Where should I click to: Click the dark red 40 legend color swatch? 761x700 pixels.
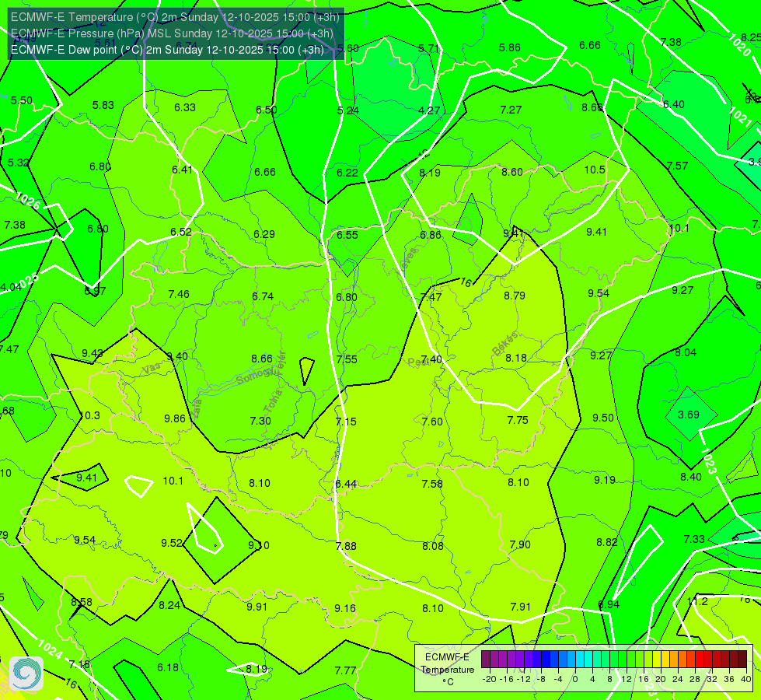point(742,660)
